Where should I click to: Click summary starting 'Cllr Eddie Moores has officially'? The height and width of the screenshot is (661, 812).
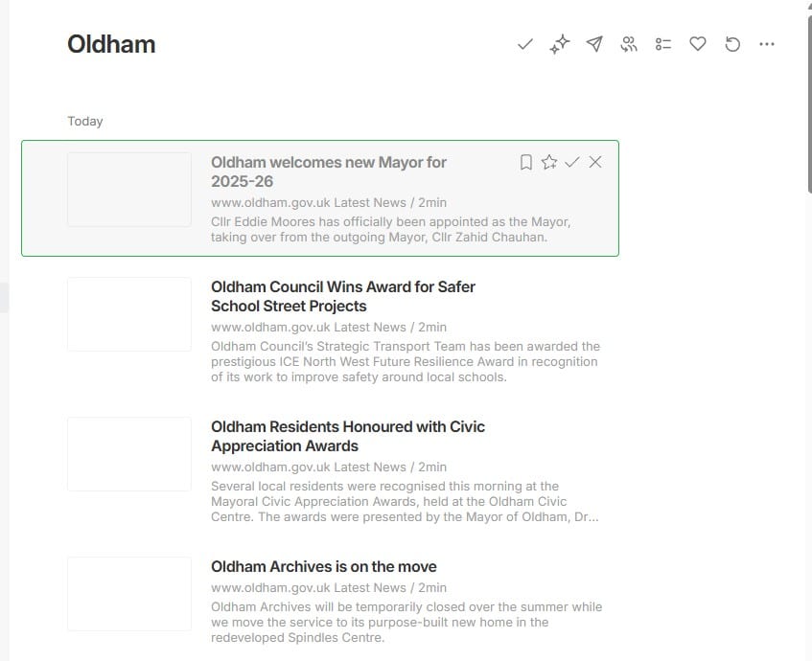[390, 230]
